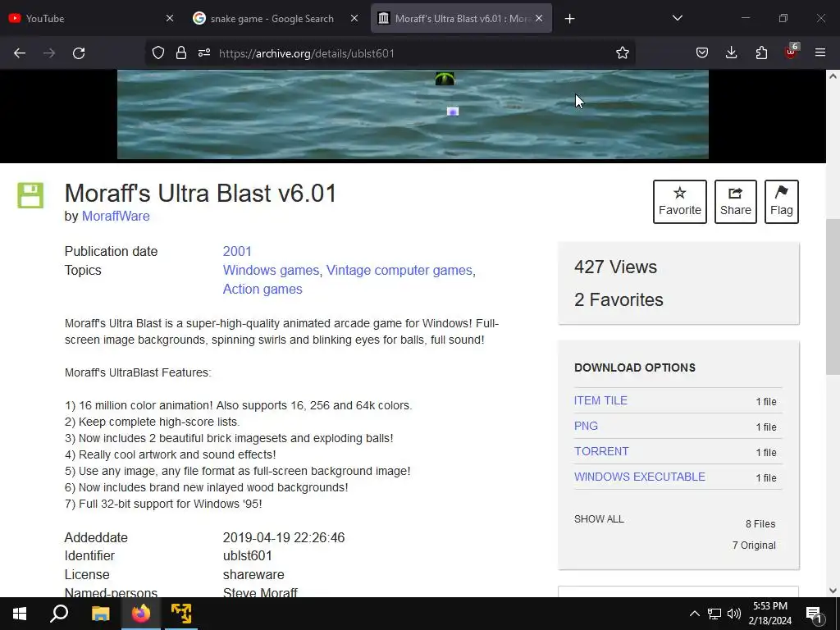The image size is (840, 630).
Task: Expand the list all tabs dropdown
Action: point(677,18)
